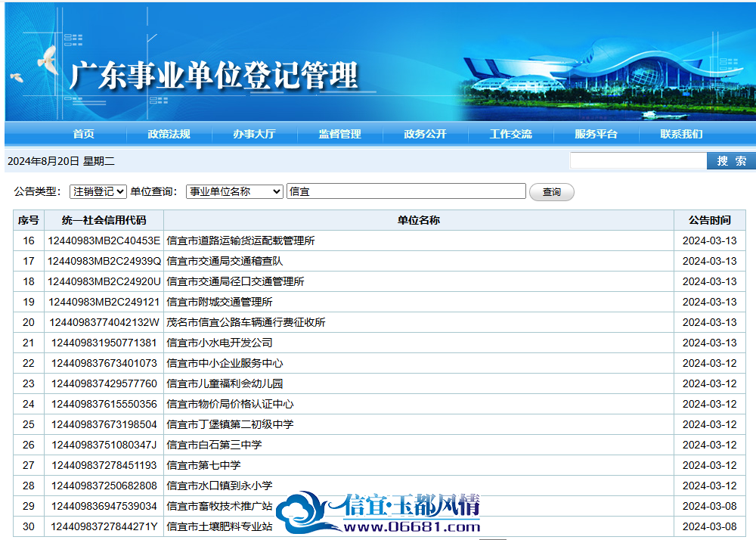Select unit name 信宜市第七中学

[203, 465]
